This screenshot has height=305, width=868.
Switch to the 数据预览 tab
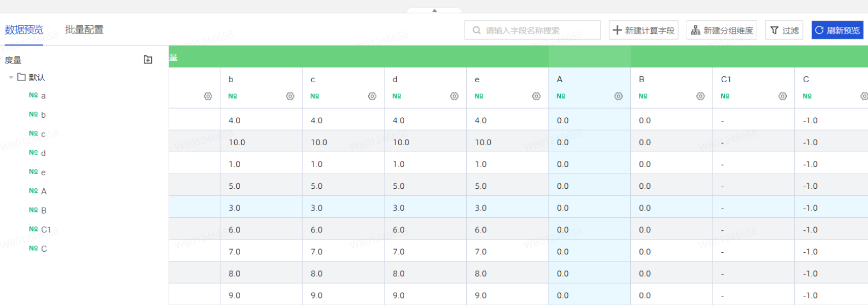click(x=24, y=30)
